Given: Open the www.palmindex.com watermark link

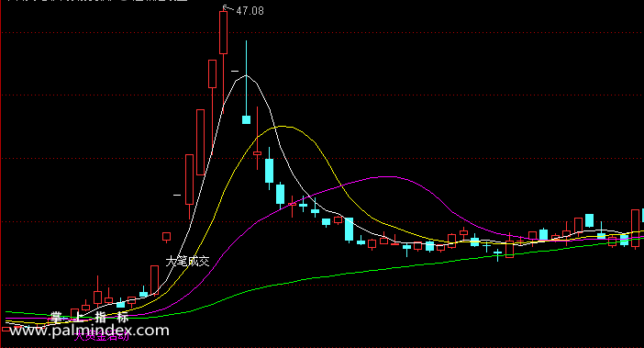Looking at the screenshot, I should (89, 331).
